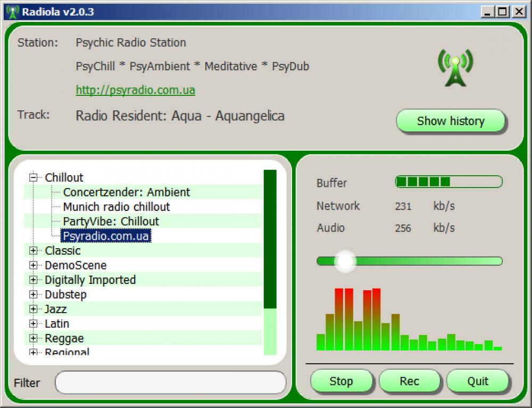Expand the Reggae station group

pyautogui.click(x=33, y=338)
